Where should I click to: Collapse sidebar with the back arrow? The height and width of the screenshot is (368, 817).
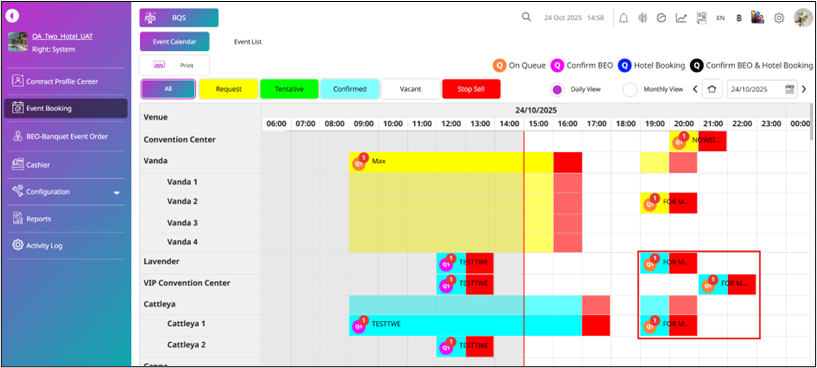pyautogui.click(x=12, y=16)
